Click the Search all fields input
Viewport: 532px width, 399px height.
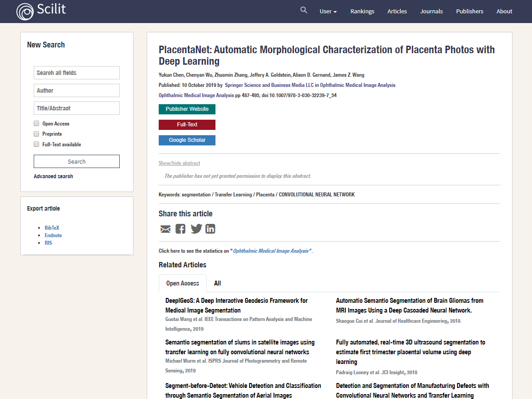[77, 73]
